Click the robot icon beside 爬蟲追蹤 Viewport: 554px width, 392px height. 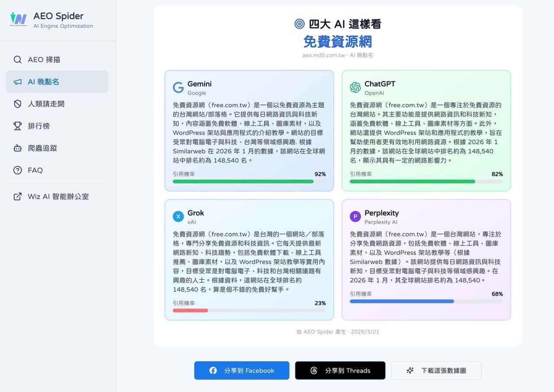[18, 148]
